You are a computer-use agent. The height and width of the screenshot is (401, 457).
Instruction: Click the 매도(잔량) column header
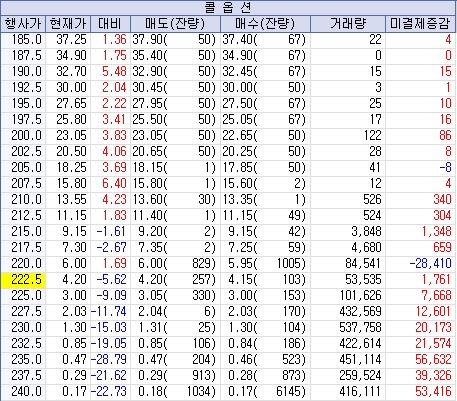point(175,24)
